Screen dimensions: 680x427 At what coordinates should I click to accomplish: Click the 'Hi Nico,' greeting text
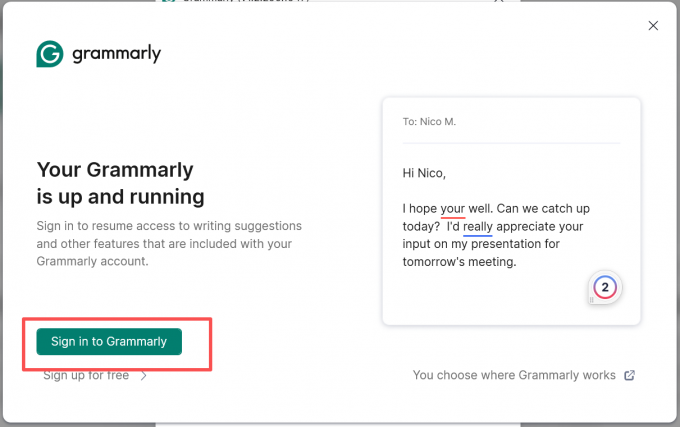tap(424, 173)
